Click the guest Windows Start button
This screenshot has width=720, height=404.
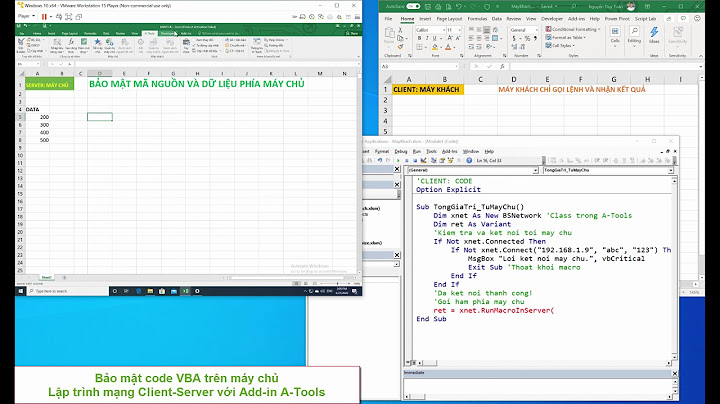coord(21,291)
